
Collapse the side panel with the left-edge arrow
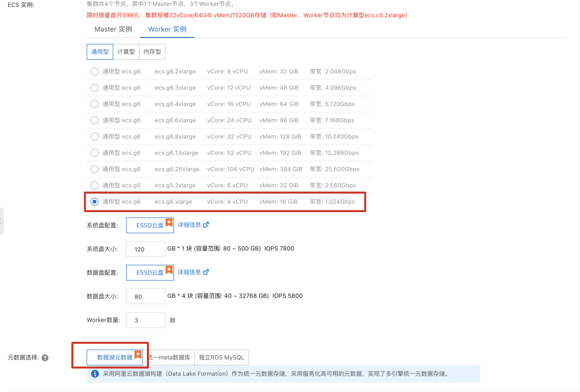[1, 221]
